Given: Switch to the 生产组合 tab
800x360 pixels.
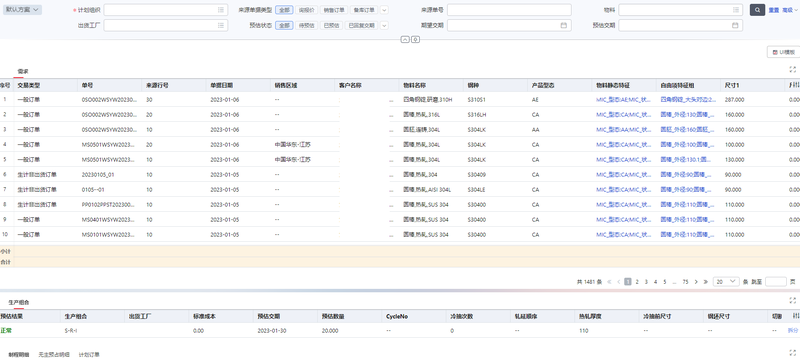Looking at the screenshot, I should [19, 302].
